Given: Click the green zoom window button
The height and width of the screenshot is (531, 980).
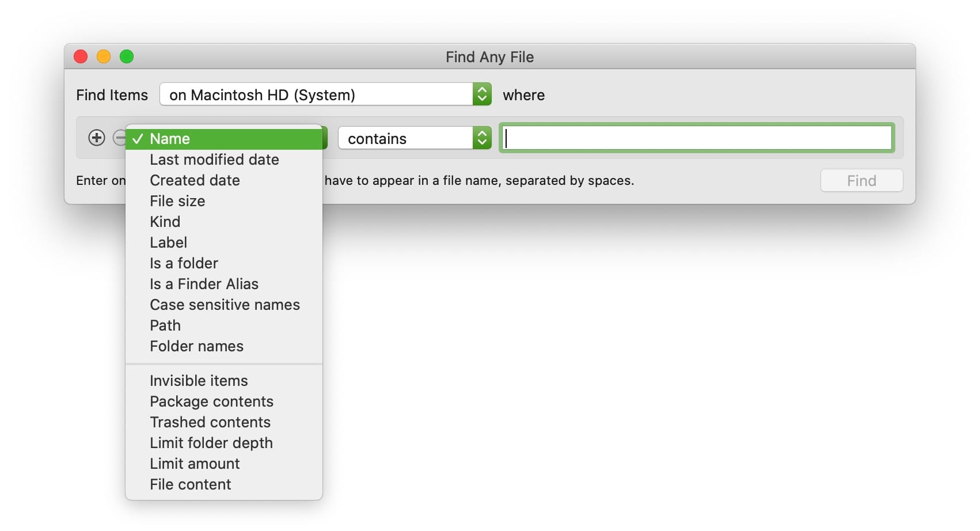Looking at the screenshot, I should [127, 56].
